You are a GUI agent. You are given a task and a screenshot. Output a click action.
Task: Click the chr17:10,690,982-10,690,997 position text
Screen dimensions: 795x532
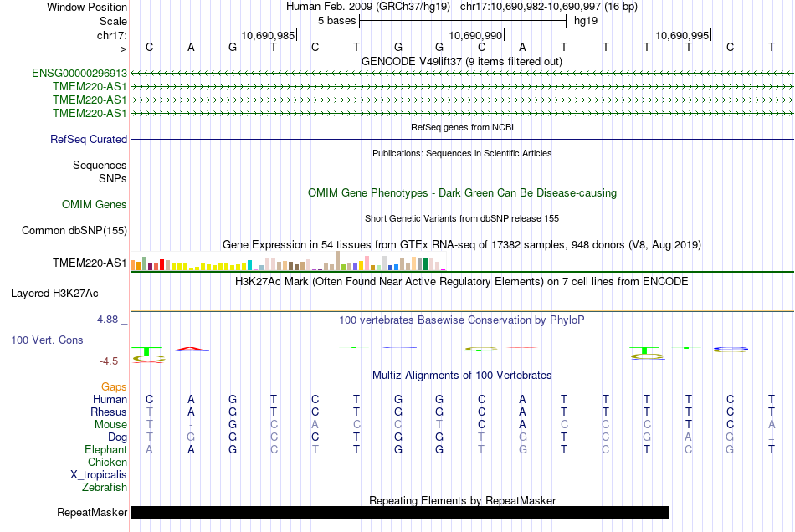click(549, 7)
